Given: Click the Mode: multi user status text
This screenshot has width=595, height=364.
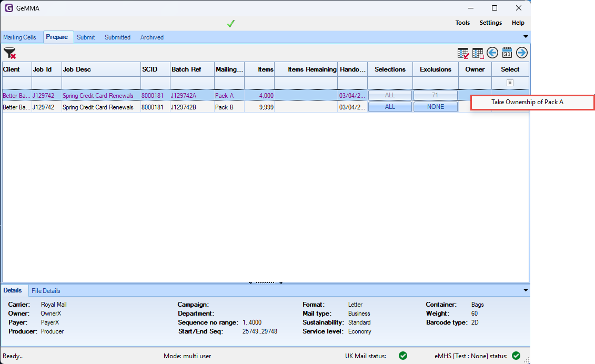Looking at the screenshot, I should 187,356.
